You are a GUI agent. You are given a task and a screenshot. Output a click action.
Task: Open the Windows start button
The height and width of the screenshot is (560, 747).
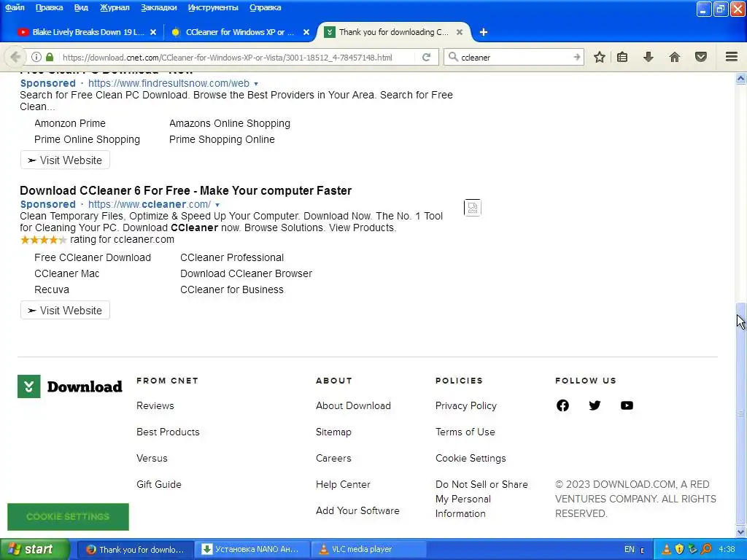(x=34, y=550)
